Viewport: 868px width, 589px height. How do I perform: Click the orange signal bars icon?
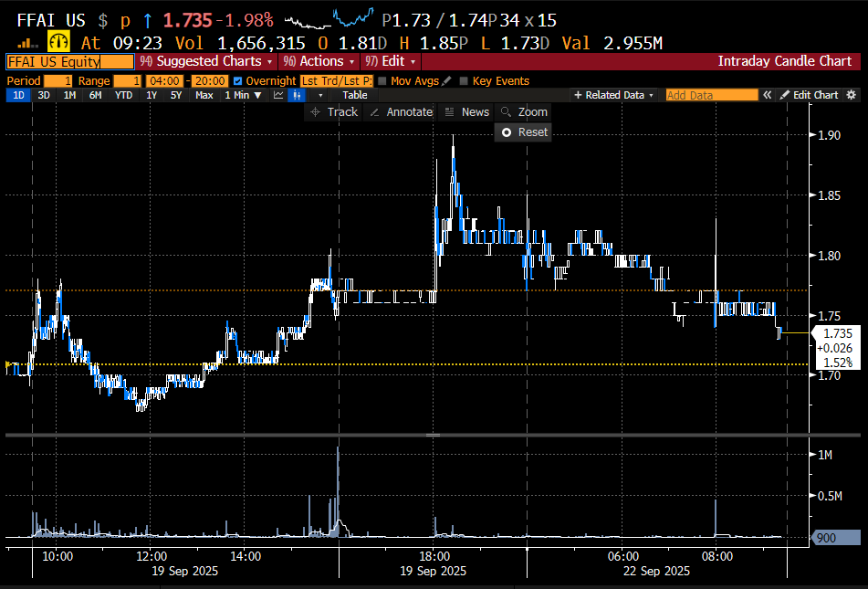tap(27, 43)
